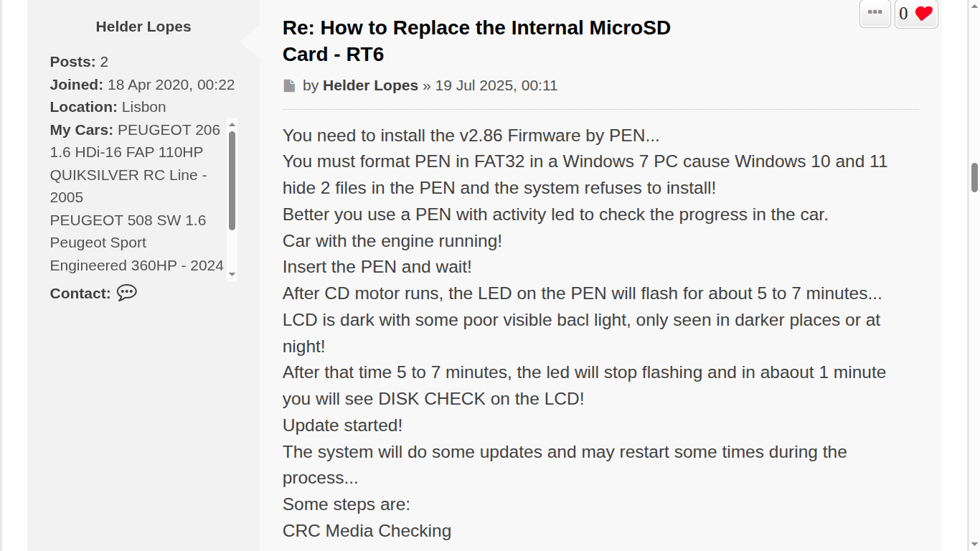Click the DISK CHECK line in post
Screen dimensions: 980x551
click(x=433, y=399)
